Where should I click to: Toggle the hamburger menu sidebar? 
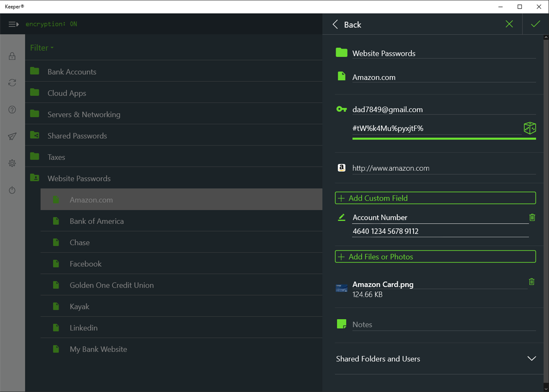click(13, 24)
